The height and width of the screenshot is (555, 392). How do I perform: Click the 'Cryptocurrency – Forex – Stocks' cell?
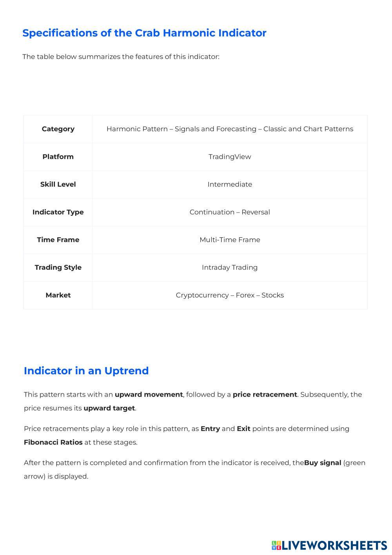tap(230, 295)
